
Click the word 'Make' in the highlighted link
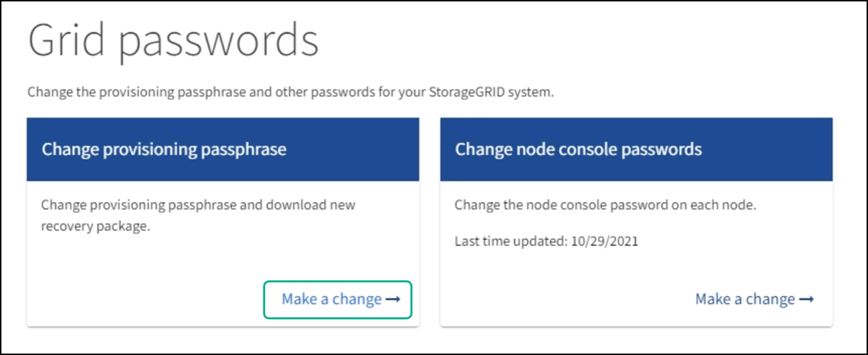(x=297, y=299)
